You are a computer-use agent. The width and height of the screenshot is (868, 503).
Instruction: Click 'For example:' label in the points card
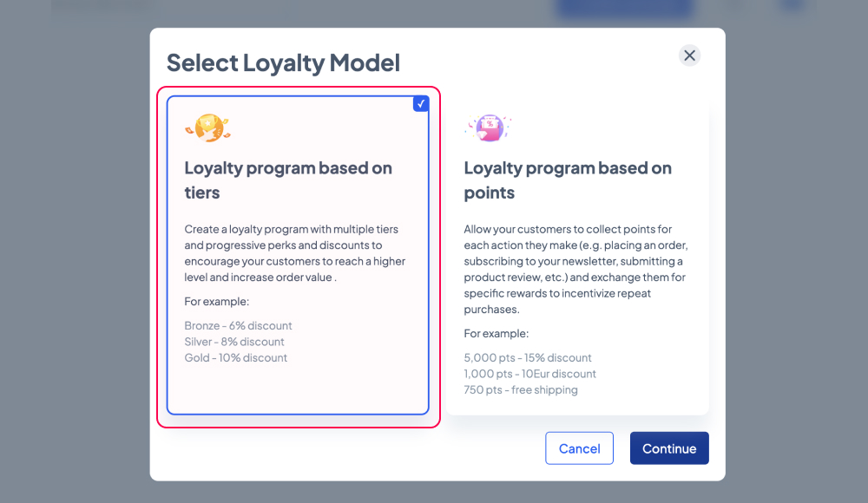[x=496, y=334]
